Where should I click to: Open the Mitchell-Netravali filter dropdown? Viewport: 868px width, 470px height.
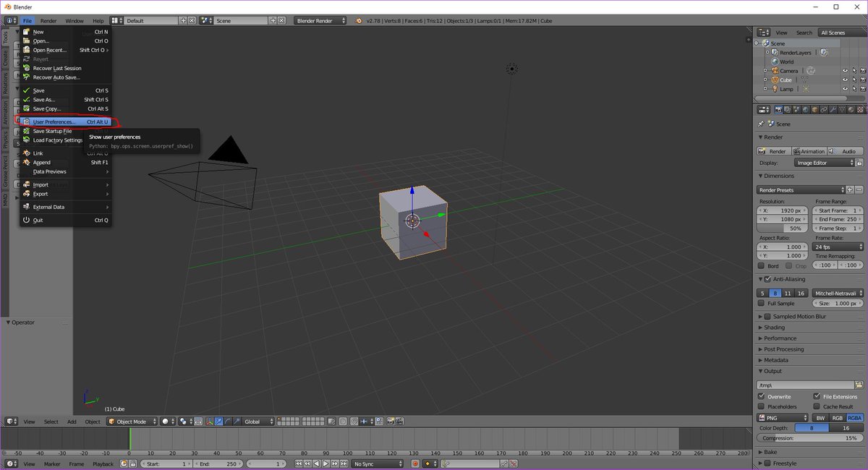(x=837, y=293)
